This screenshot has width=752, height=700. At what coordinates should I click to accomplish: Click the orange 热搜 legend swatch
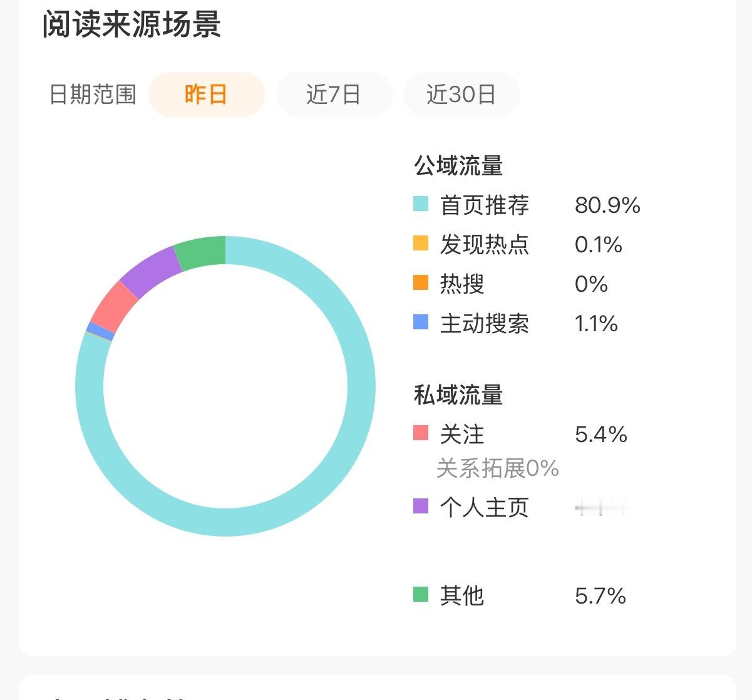click(421, 282)
